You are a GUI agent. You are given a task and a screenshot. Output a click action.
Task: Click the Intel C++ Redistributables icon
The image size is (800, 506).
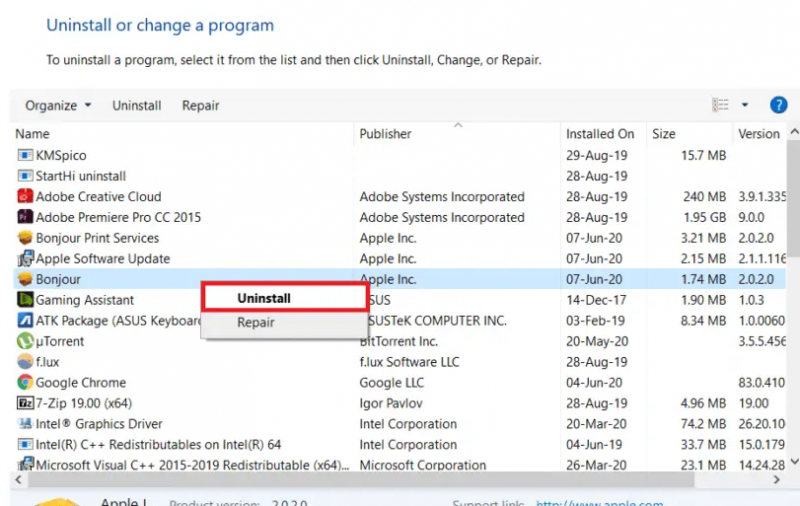click(x=25, y=444)
